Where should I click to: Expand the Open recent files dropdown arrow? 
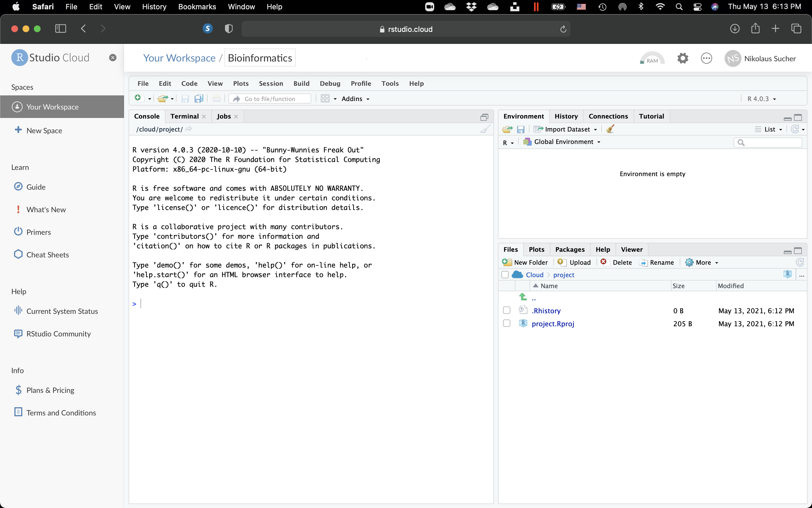[172, 99]
